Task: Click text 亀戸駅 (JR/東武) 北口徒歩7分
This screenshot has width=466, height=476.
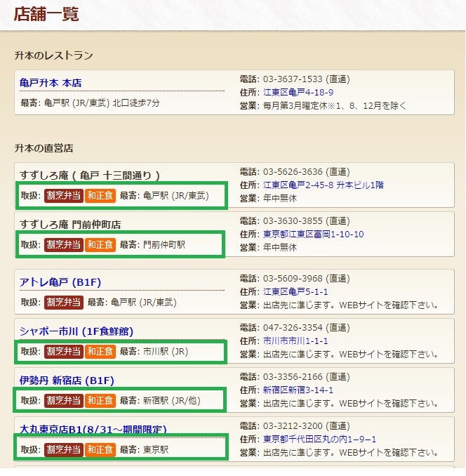Action: tap(102, 103)
